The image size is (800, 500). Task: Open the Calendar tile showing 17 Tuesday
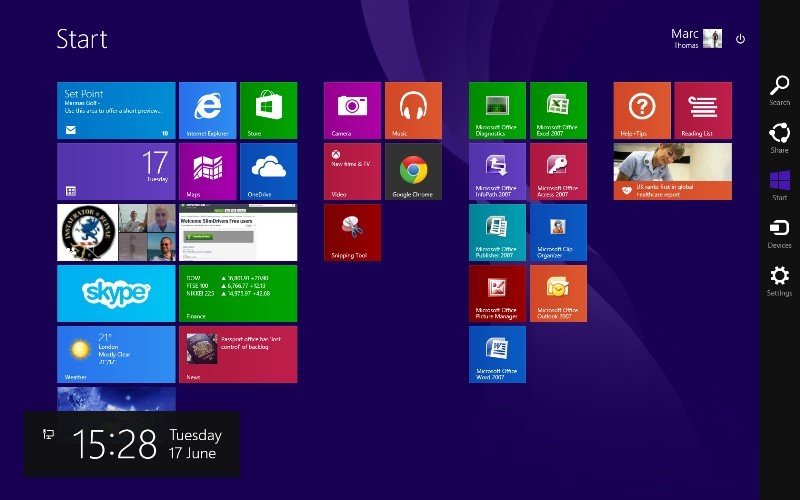pyautogui.click(x=116, y=171)
